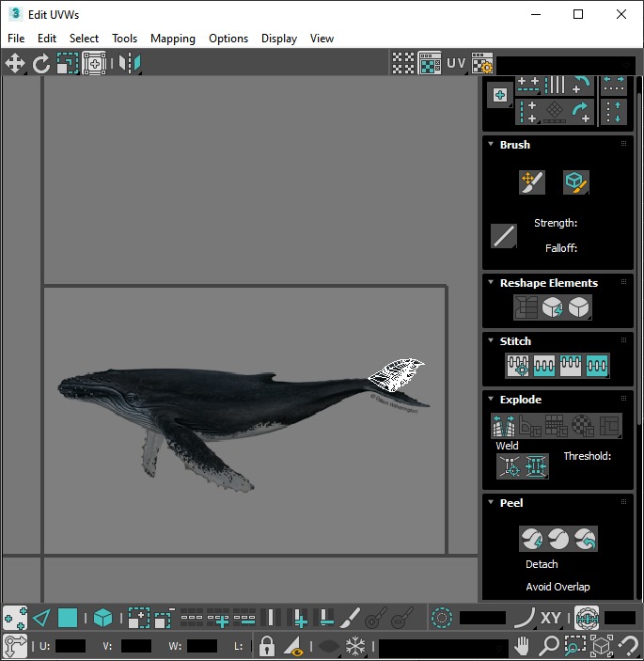644x661 pixels.
Task: Click Grow selection icon
Action: click(x=138, y=619)
